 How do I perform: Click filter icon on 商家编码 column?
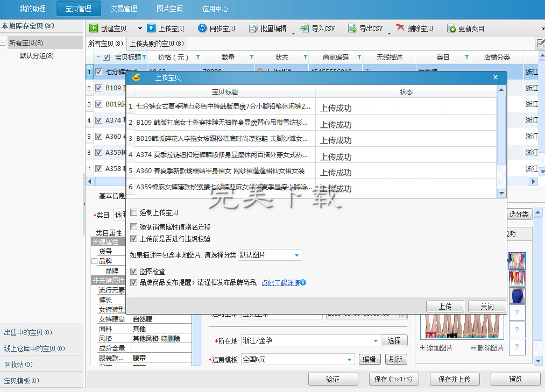coord(359,57)
